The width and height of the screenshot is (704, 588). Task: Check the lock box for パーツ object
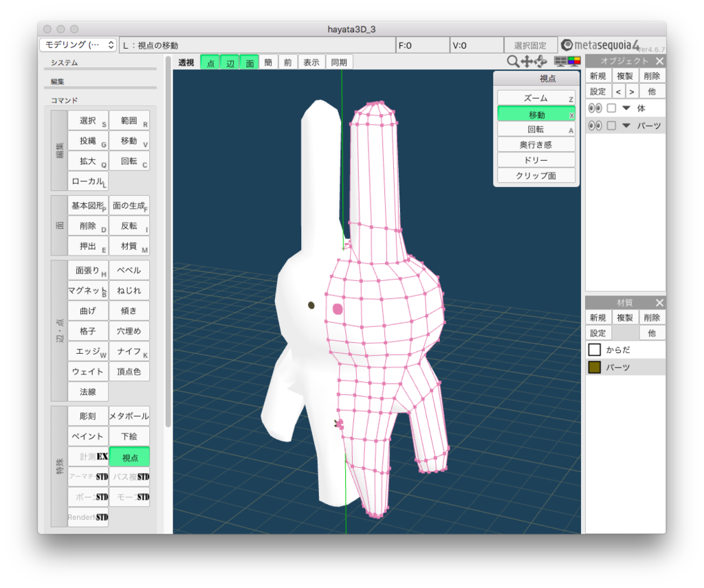pos(611,126)
